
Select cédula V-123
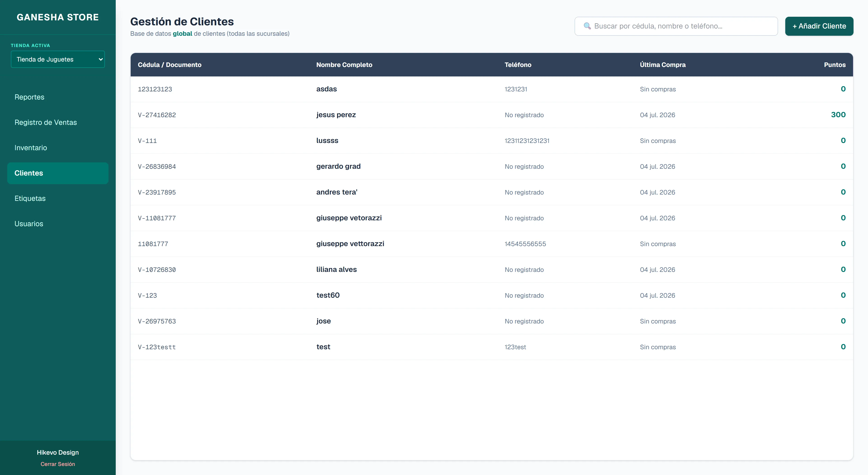tap(147, 296)
